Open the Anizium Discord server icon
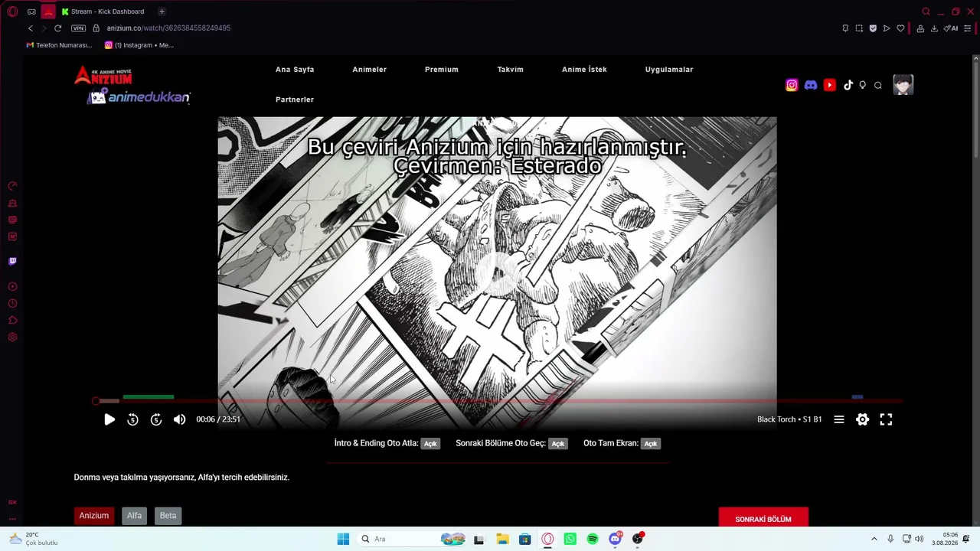980x551 pixels. [811, 85]
